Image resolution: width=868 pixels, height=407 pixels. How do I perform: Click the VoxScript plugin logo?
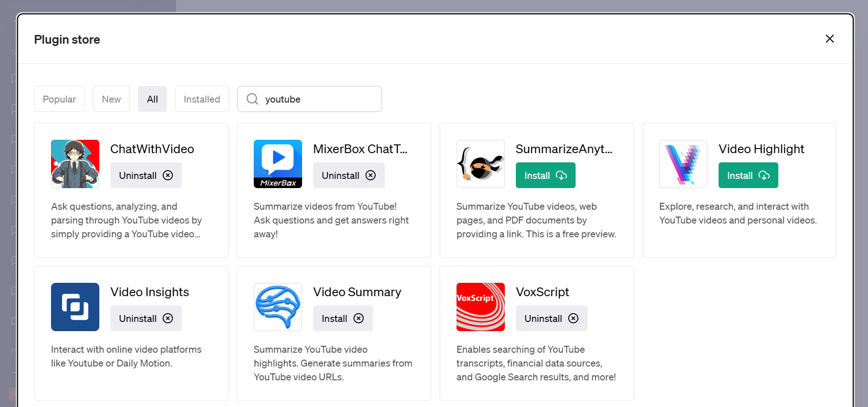coord(480,307)
